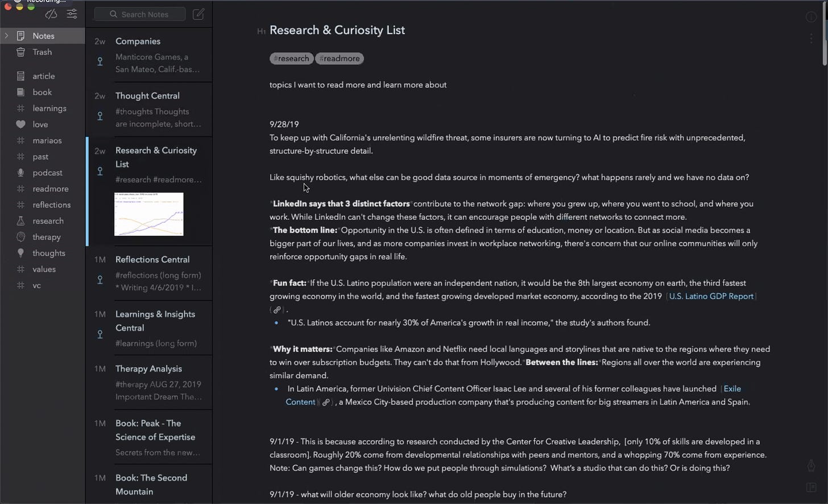Click the Search Notes field

point(140,14)
